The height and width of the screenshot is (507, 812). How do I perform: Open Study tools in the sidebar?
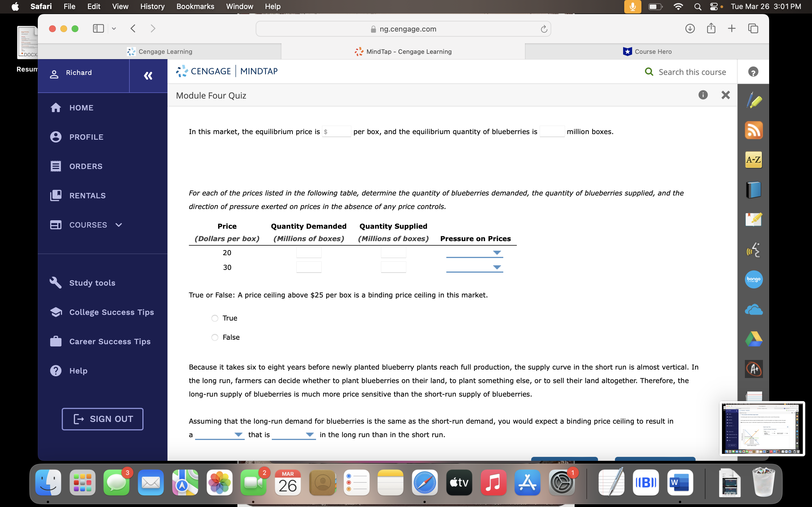click(92, 283)
